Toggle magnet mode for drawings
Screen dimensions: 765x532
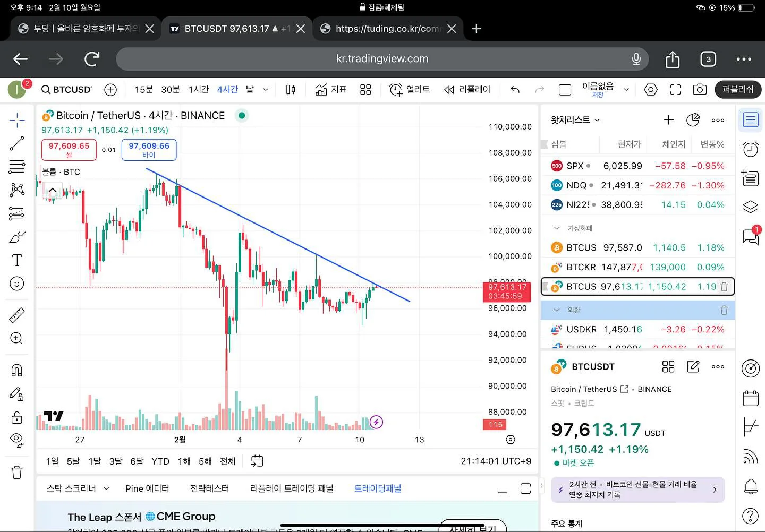click(x=17, y=370)
